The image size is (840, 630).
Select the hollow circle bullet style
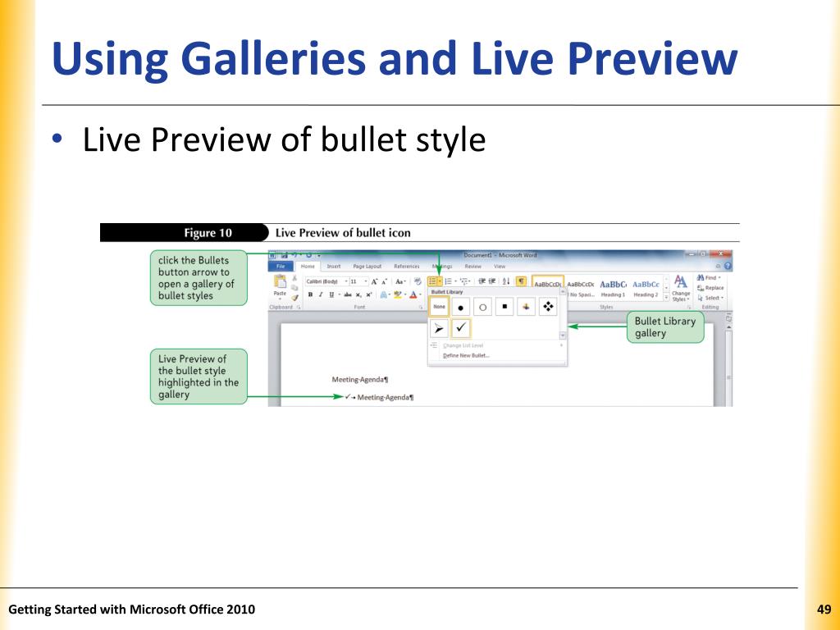[x=482, y=307]
